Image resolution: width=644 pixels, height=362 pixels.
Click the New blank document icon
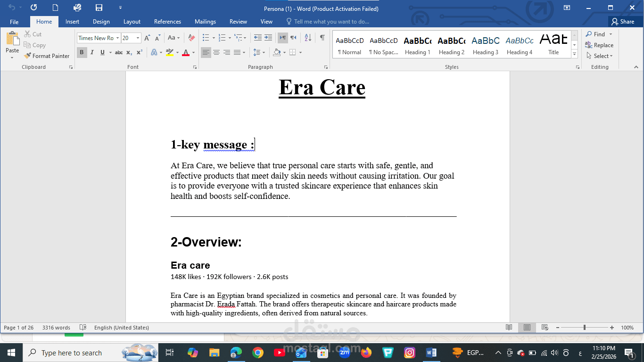pos(56,8)
